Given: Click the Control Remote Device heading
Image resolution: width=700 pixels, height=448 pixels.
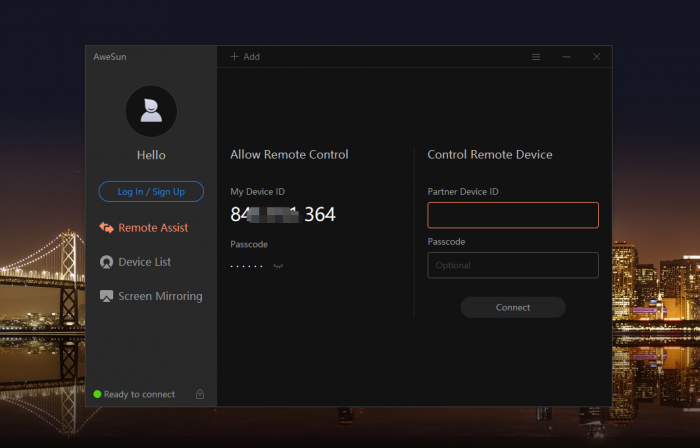Looking at the screenshot, I should pyautogui.click(x=490, y=155).
